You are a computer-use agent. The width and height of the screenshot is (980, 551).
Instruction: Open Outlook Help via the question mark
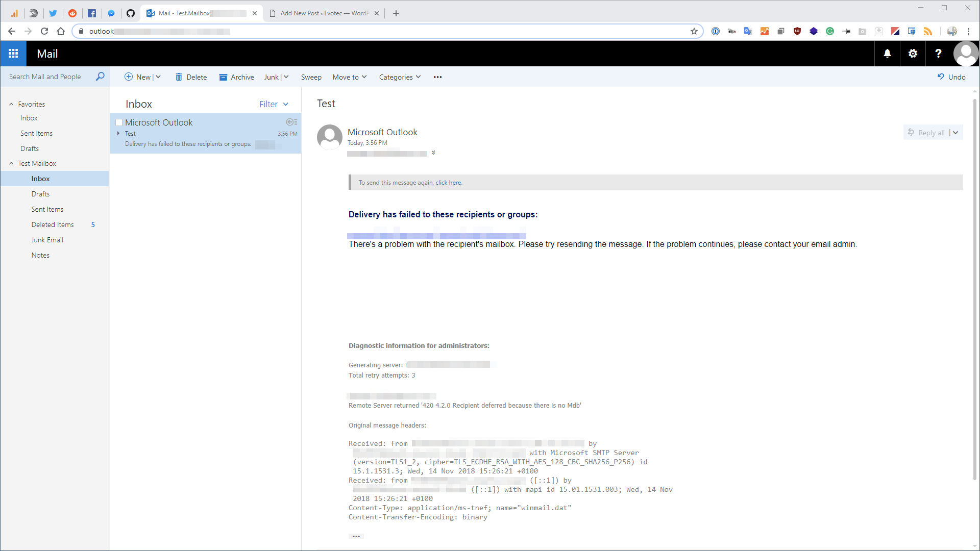(x=938, y=53)
